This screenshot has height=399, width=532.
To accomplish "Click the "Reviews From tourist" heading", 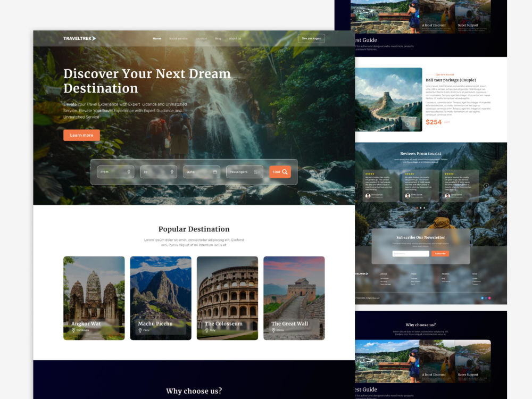I will tap(420, 154).
